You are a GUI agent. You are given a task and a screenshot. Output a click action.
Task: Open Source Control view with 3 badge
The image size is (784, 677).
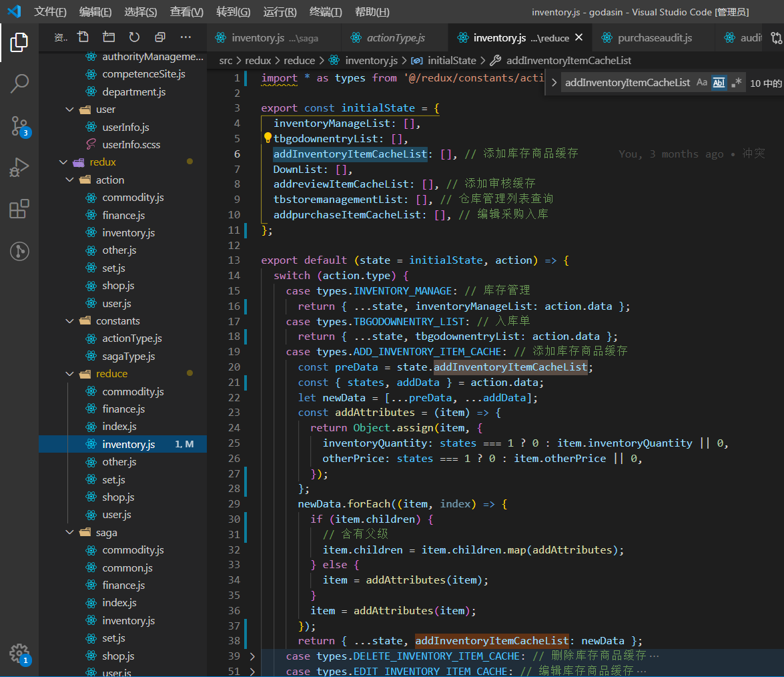(x=20, y=126)
